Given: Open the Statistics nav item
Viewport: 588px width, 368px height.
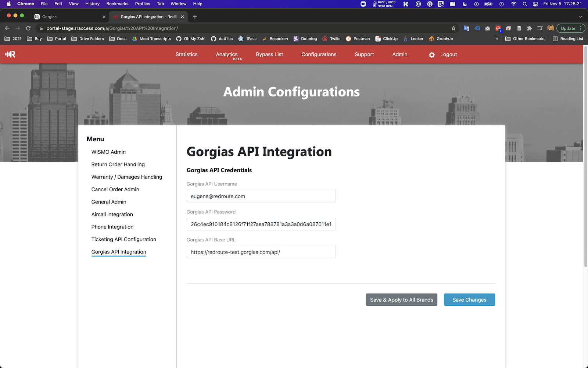Looking at the screenshot, I should tap(186, 54).
